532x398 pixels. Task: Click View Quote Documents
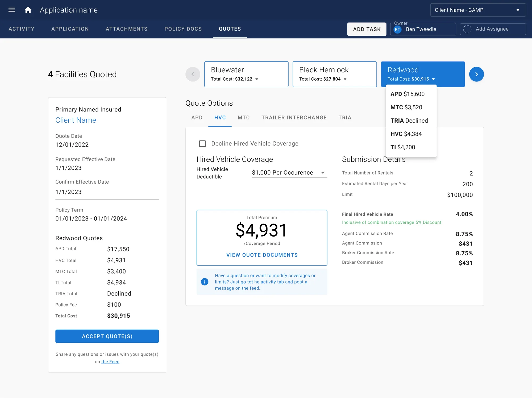coord(262,255)
